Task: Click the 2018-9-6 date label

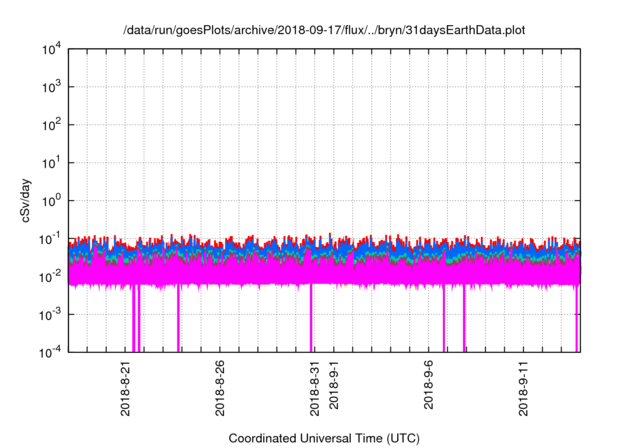Action: pyautogui.click(x=428, y=385)
